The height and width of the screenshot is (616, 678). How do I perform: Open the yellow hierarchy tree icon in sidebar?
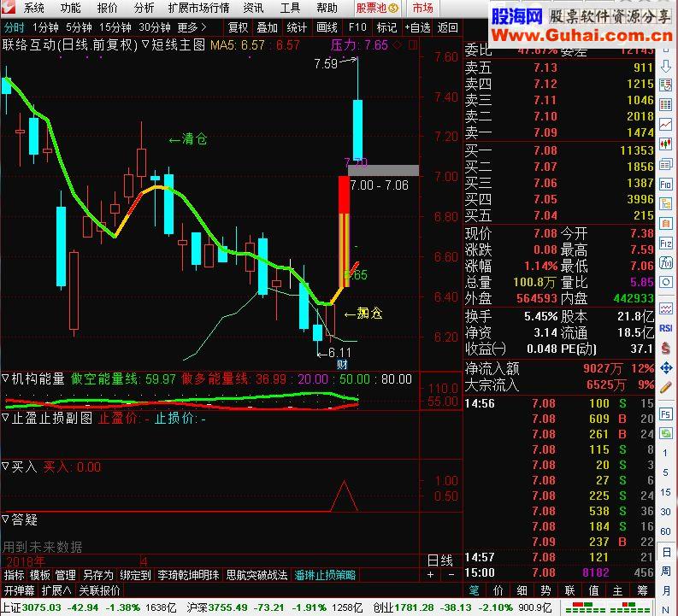coord(666,203)
